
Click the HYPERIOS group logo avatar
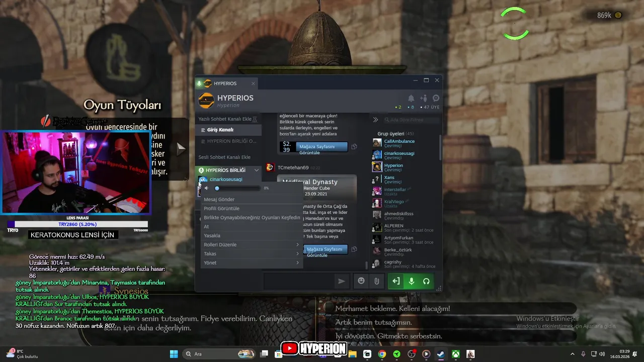(206, 101)
